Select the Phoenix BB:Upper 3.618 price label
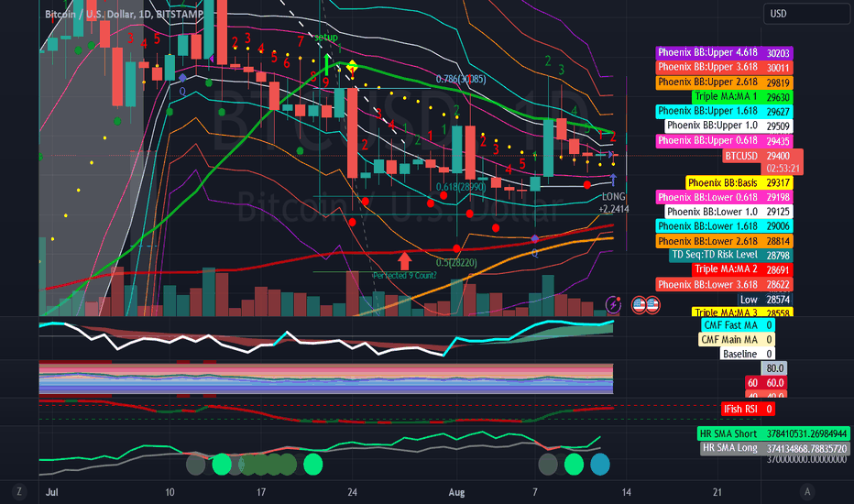 (x=724, y=68)
